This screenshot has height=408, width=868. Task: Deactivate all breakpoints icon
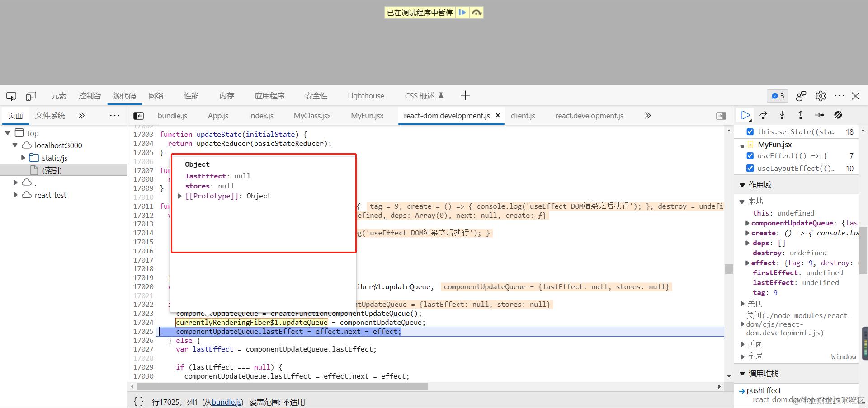[x=838, y=116]
